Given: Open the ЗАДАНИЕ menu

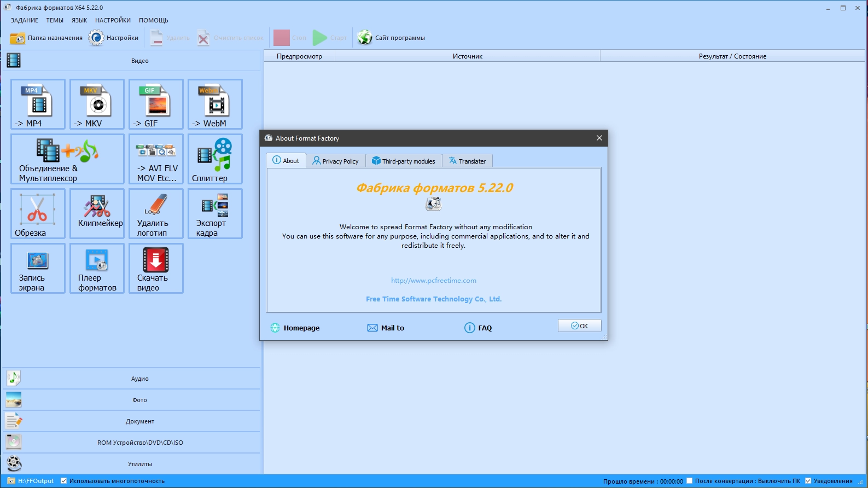Looking at the screenshot, I should [x=25, y=20].
